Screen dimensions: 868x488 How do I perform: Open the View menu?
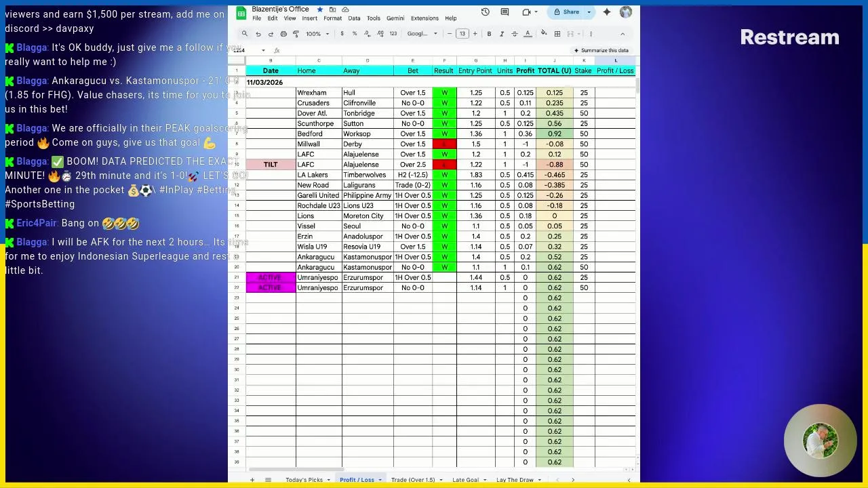click(x=290, y=18)
